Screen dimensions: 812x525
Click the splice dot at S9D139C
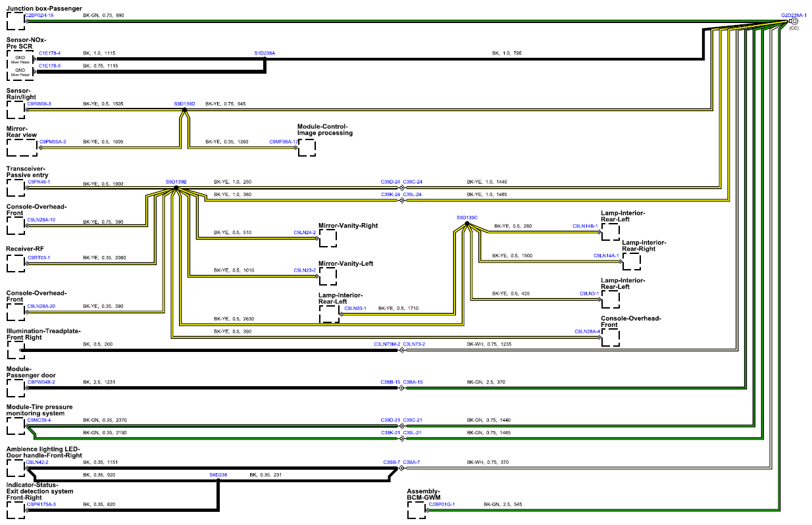pos(467,224)
